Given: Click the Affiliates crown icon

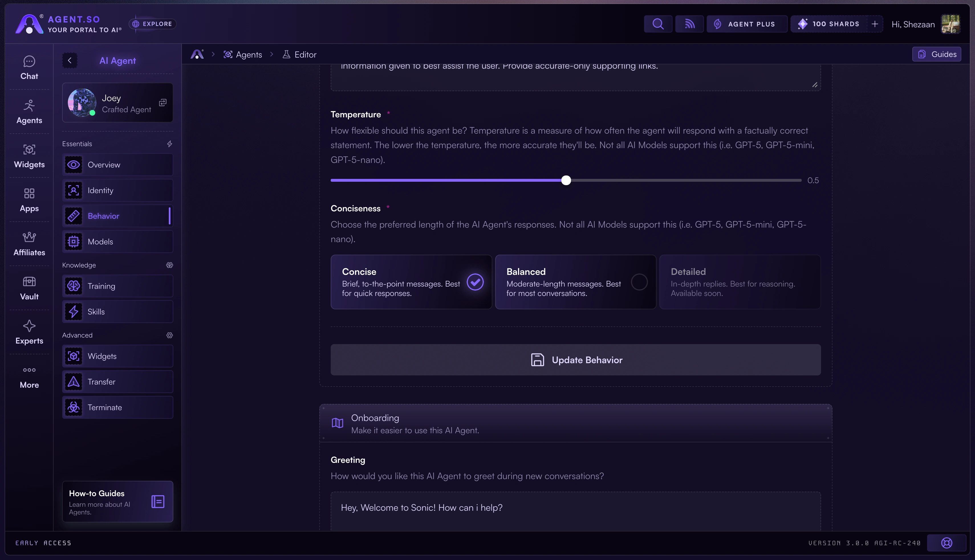Looking at the screenshot, I should [29, 244].
